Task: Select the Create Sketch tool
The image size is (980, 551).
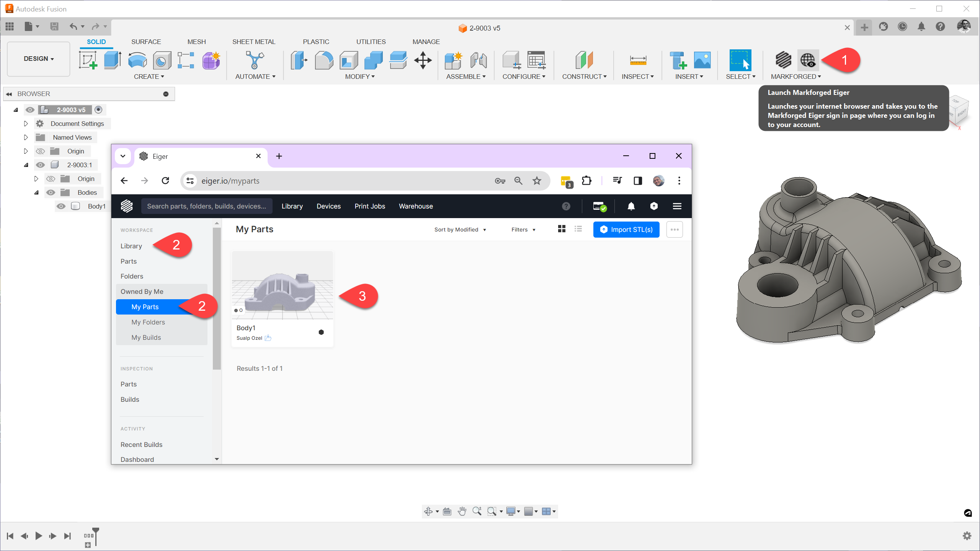Action: [88, 60]
